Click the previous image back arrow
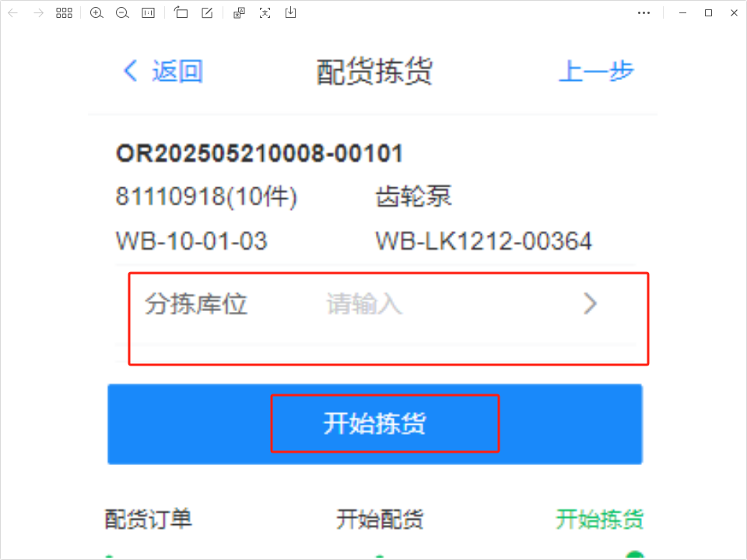Screen dimensions: 747x560 point(13,13)
